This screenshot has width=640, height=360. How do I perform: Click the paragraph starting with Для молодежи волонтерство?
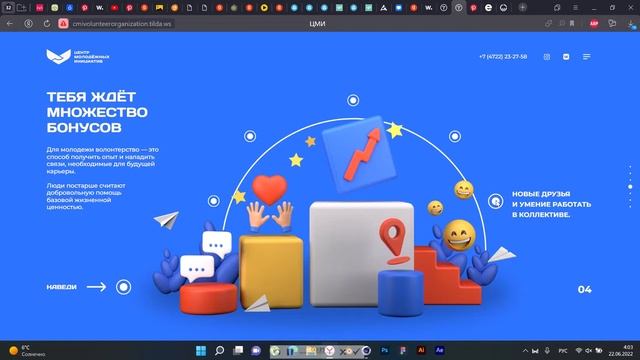coord(102,160)
